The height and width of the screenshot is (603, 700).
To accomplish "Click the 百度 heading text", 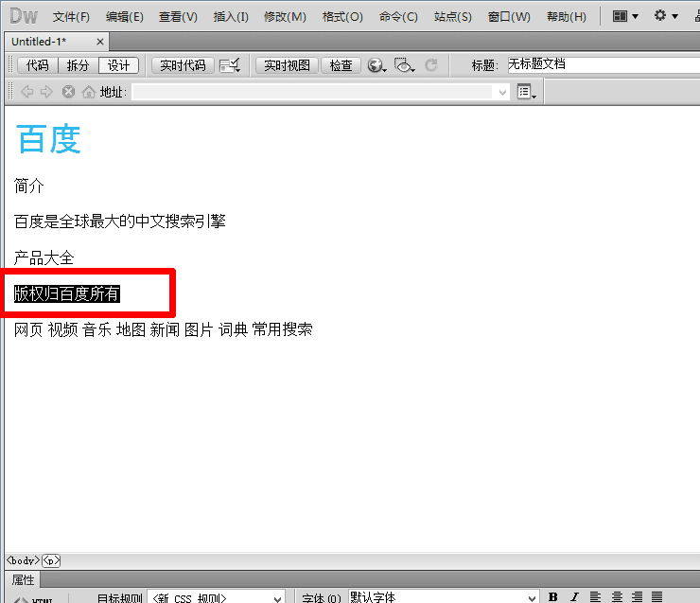I will coord(48,139).
